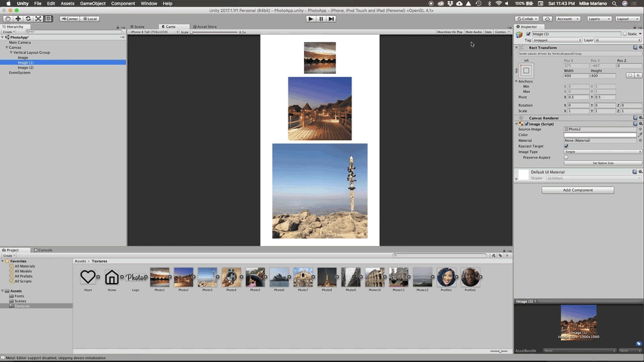Open the Cloud services icon
Image resolution: width=644 pixels, height=362 pixels.
coord(547,19)
